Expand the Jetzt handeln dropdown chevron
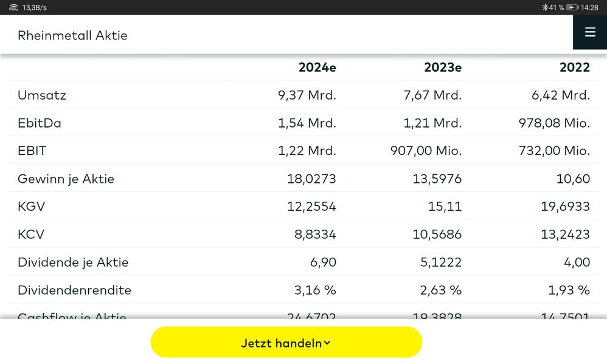Image resolution: width=607 pixels, height=364 pixels. point(327,343)
